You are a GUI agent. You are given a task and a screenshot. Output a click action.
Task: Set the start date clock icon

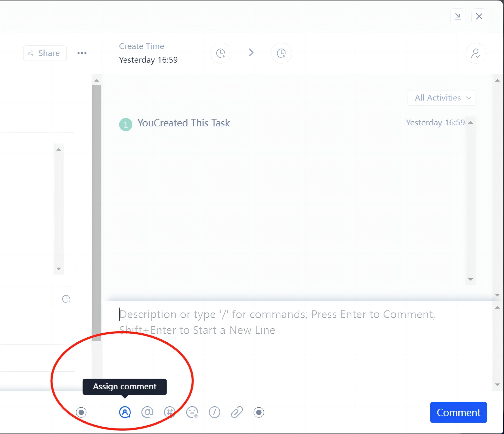coord(221,53)
